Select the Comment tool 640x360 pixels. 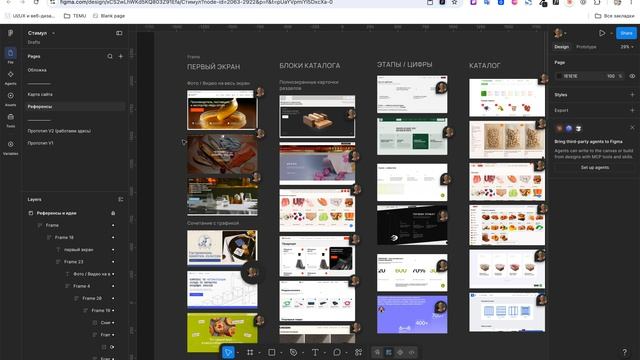[x=337, y=352]
